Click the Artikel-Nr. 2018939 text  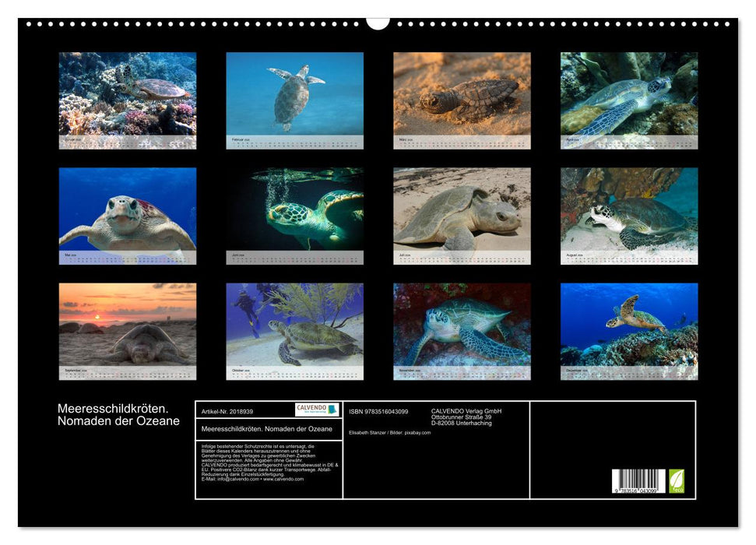[227, 411]
